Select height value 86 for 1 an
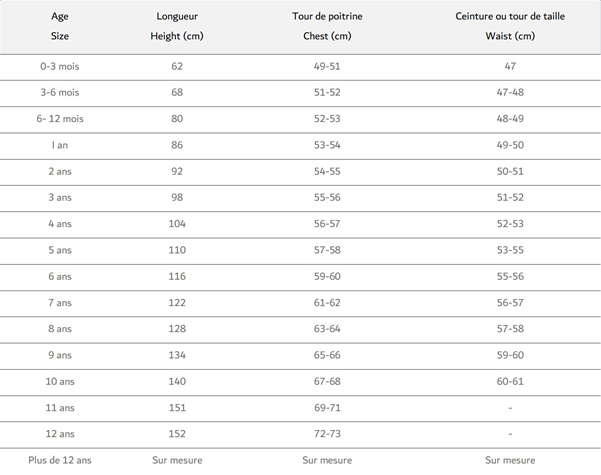This screenshot has height=475, width=601. [177, 145]
